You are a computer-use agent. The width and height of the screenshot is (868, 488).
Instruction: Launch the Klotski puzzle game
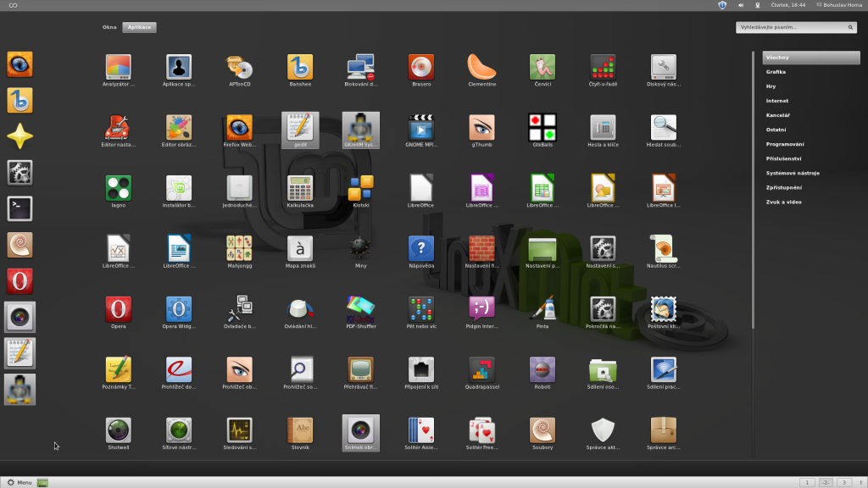coord(360,191)
